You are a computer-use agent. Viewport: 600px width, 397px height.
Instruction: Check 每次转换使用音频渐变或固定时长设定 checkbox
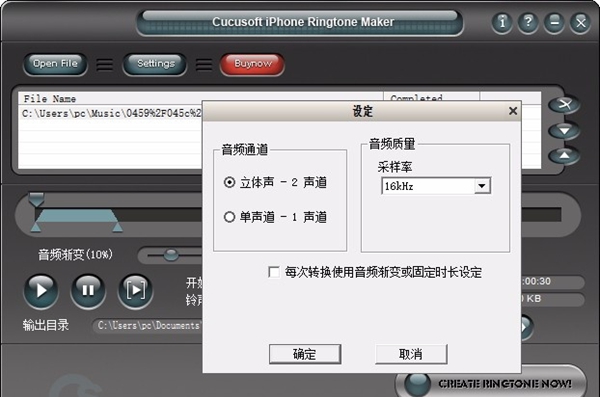274,272
